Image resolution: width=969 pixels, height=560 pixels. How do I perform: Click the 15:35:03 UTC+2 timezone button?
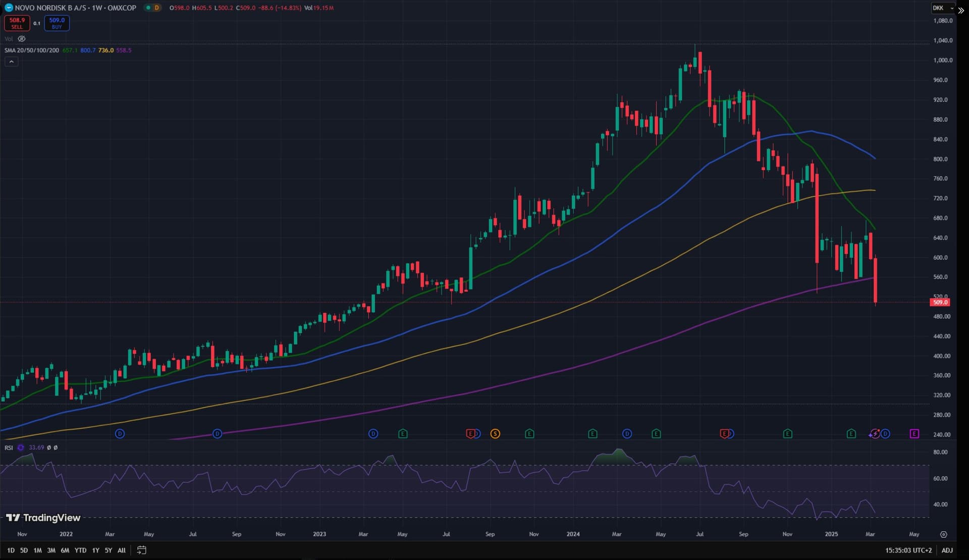(908, 550)
